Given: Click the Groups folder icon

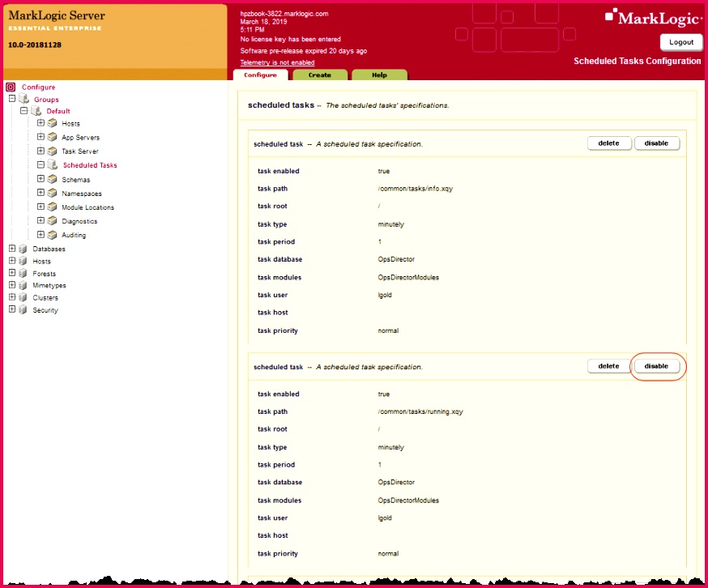Looking at the screenshot, I should coord(24,99).
